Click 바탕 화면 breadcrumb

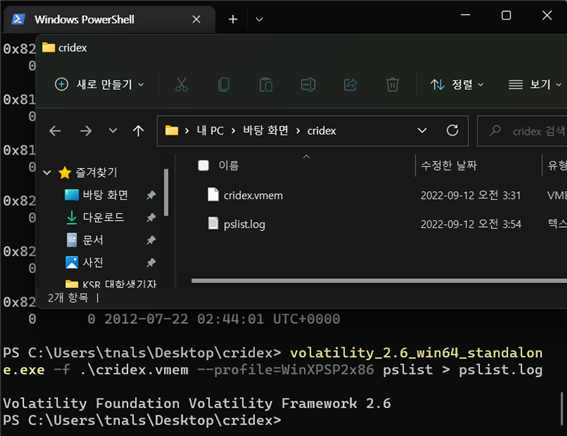pyautogui.click(x=265, y=131)
